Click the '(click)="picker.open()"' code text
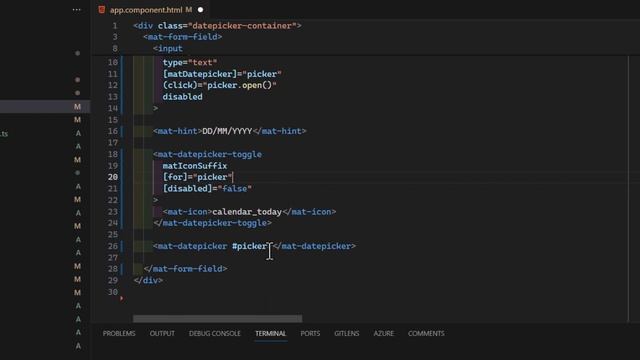The width and height of the screenshot is (640, 360). [220, 85]
